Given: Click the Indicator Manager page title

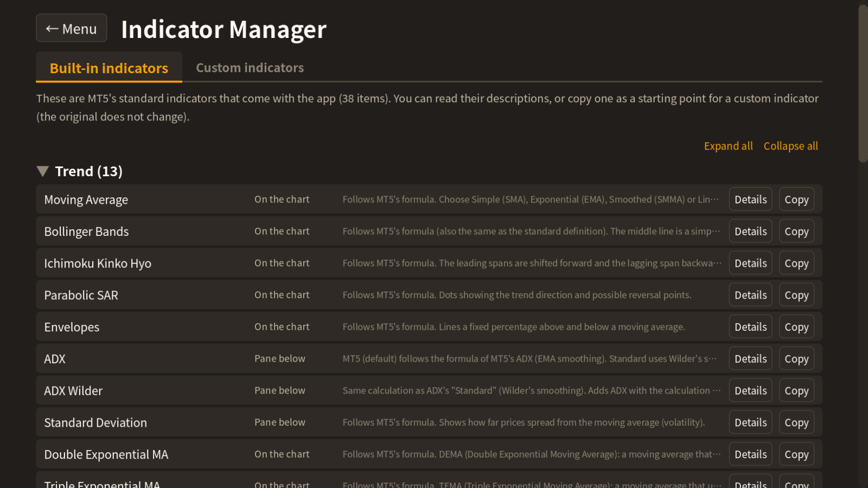Looking at the screenshot, I should tap(224, 29).
